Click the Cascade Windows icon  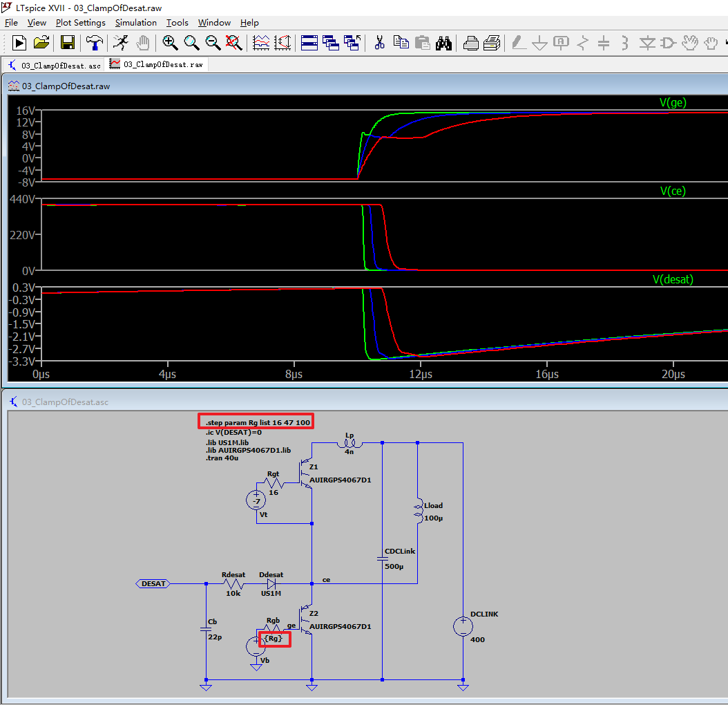click(x=331, y=43)
